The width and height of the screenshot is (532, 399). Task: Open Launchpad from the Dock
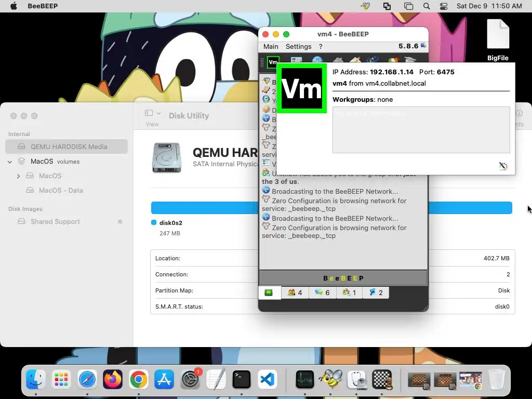pos(61,379)
